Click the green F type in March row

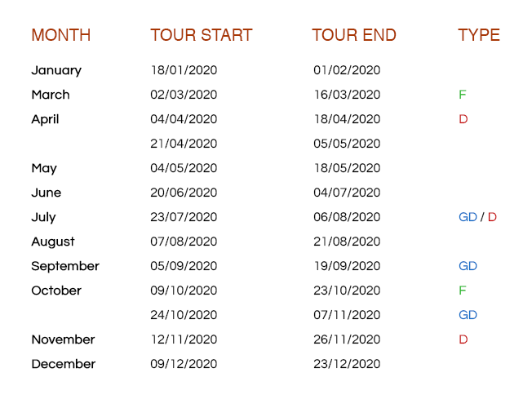(463, 95)
